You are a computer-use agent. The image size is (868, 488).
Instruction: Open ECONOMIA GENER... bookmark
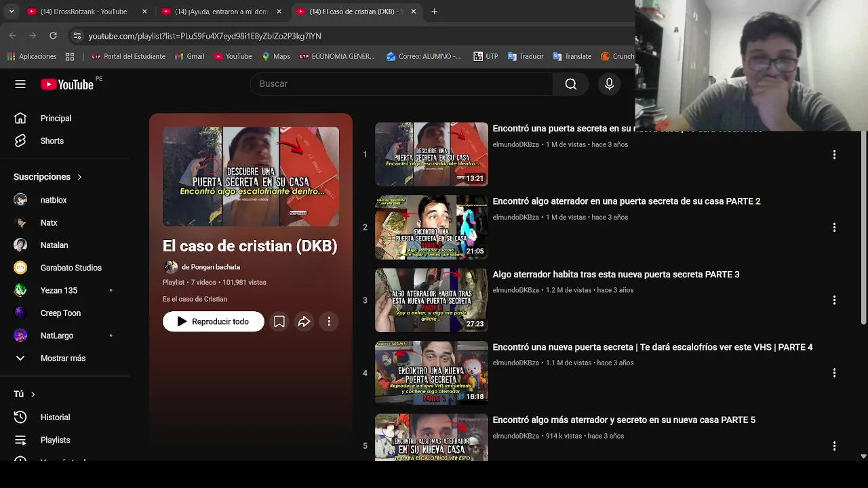pos(337,56)
